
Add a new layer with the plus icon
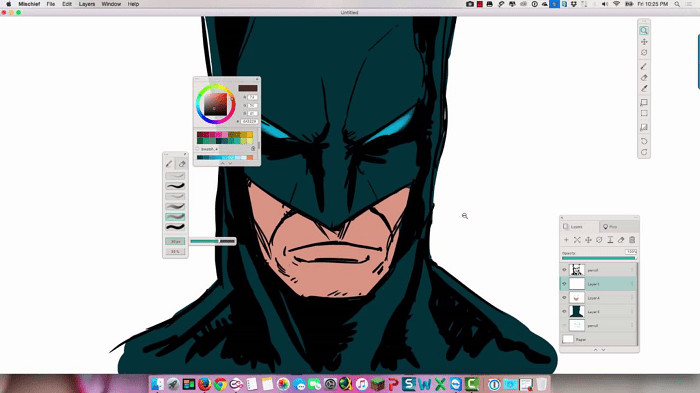click(x=566, y=240)
